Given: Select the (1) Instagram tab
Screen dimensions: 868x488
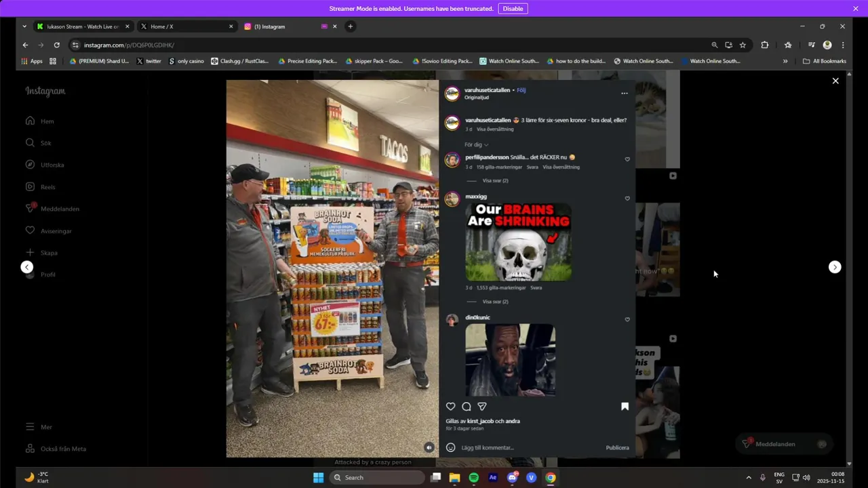Looking at the screenshot, I should click(x=290, y=26).
